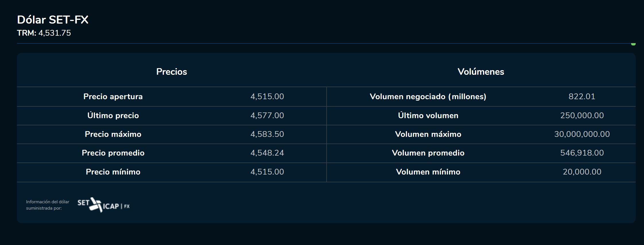Select the Precio máximo value 4,583.50

(x=267, y=134)
